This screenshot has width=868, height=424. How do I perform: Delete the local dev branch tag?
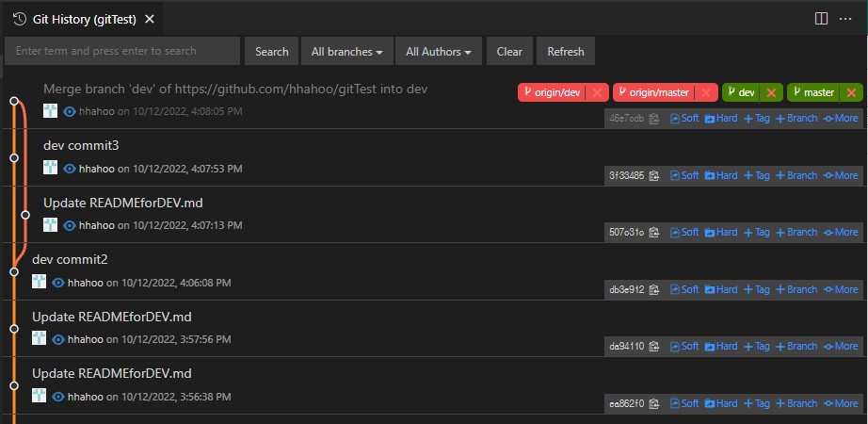click(771, 92)
